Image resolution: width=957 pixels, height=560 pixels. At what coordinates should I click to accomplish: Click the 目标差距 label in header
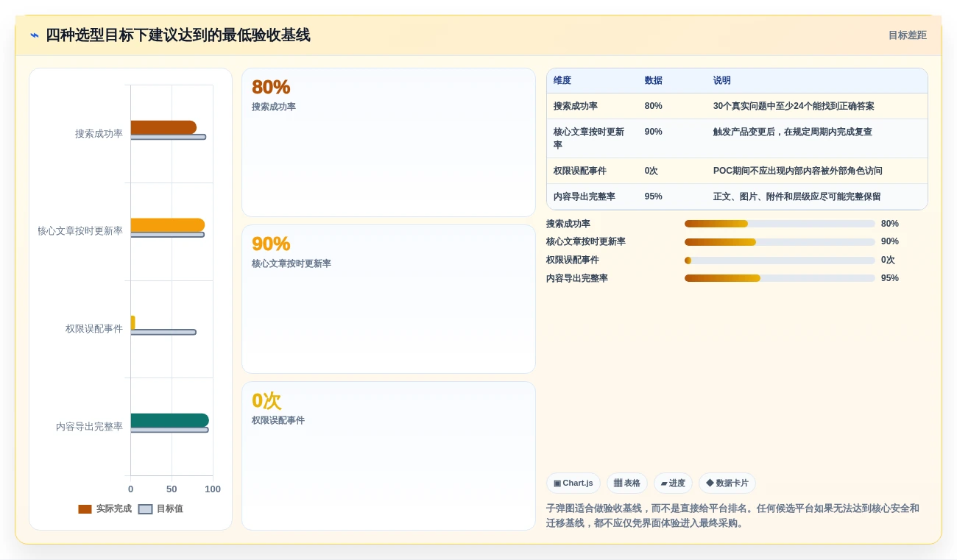pyautogui.click(x=907, y=35)
